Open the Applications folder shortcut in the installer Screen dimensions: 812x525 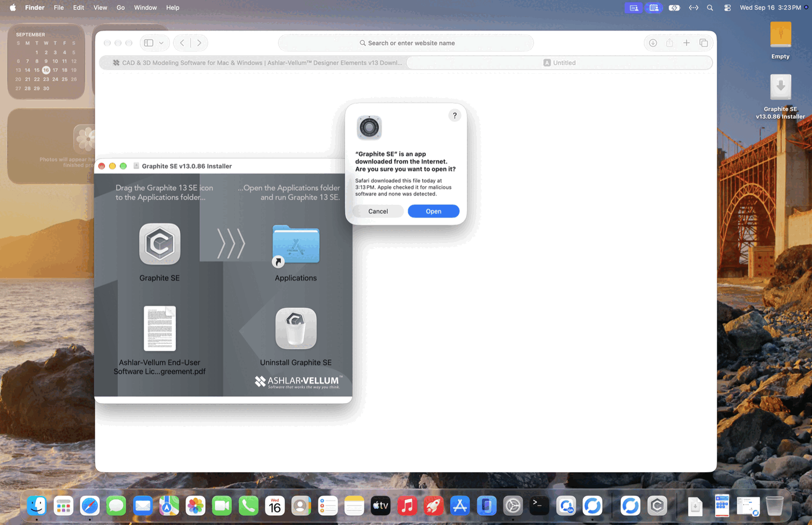click(296, 245)
